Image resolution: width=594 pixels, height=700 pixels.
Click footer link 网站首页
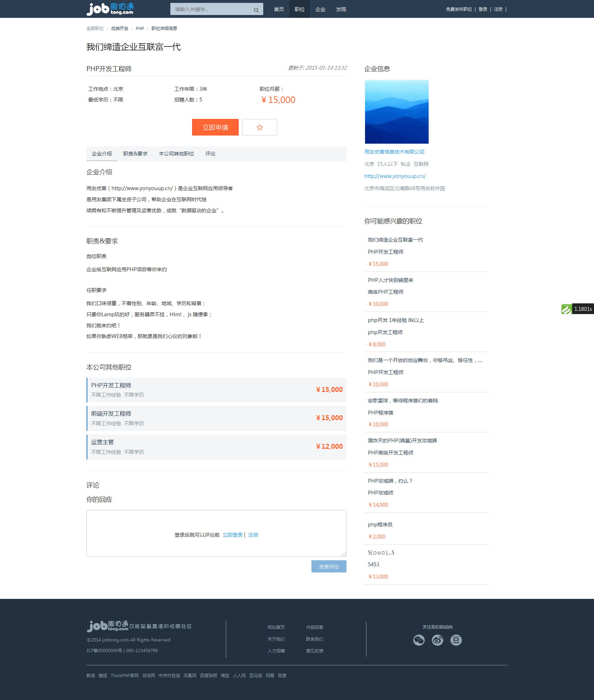(276, 627)
